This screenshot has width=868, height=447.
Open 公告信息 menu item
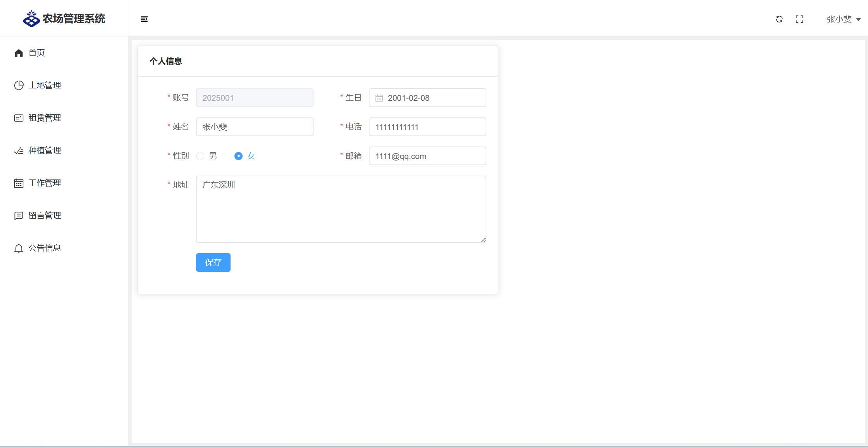coord(45,248)
